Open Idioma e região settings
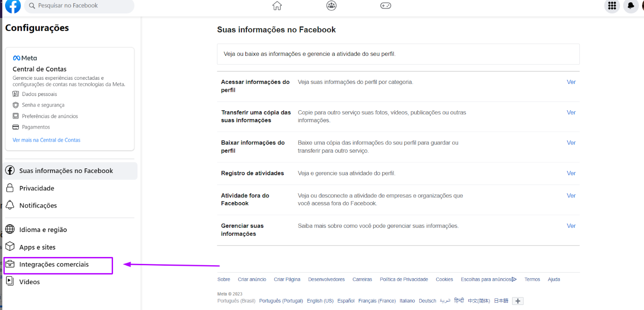The image size is (644, 310). coord(70,229)
